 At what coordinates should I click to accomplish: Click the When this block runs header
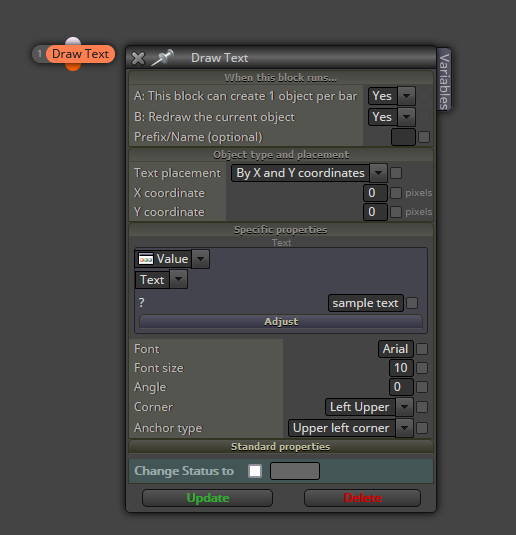[281, 78]
